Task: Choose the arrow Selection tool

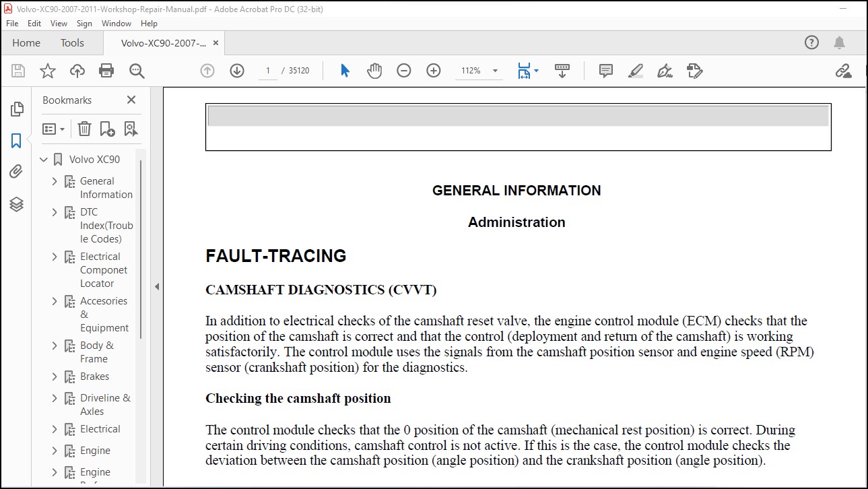Action: pyautogui.click(x=345, y=71)
